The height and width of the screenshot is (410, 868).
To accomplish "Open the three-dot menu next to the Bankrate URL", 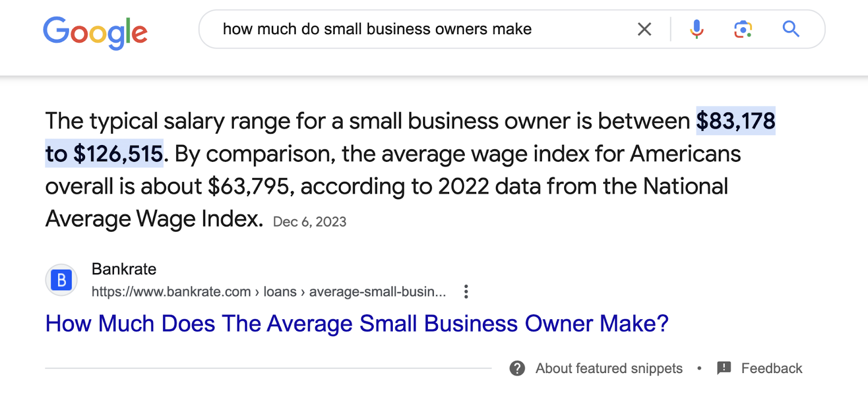I will coord(467,292).
